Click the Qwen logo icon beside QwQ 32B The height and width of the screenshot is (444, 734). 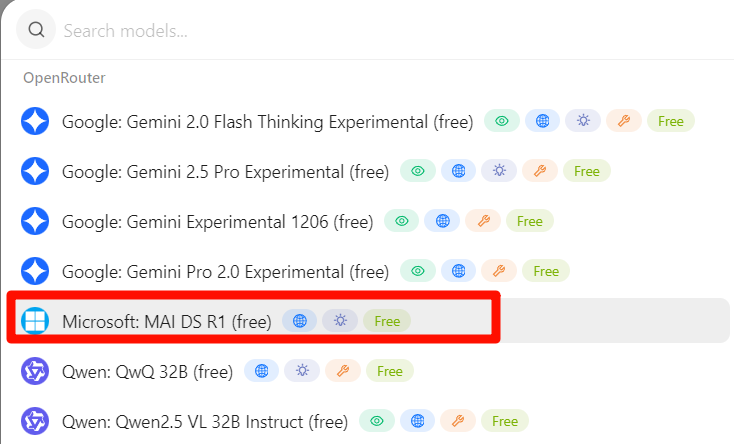coord(35,371)
